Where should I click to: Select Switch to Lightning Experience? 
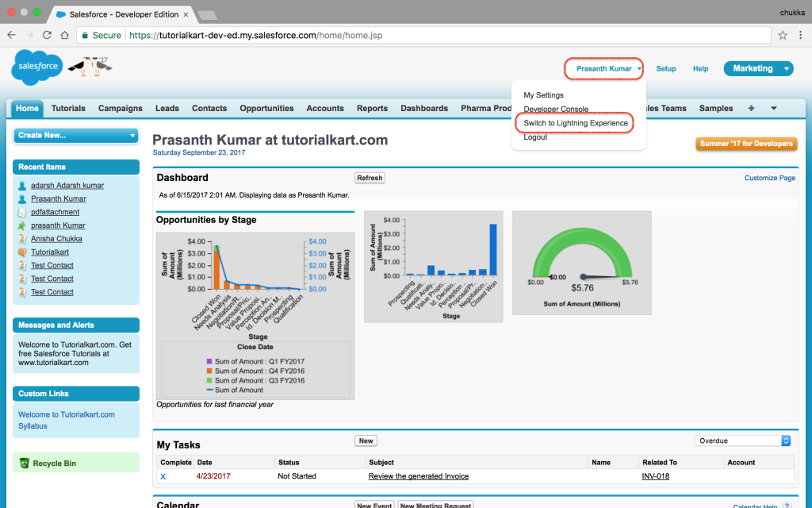point(576,123)
